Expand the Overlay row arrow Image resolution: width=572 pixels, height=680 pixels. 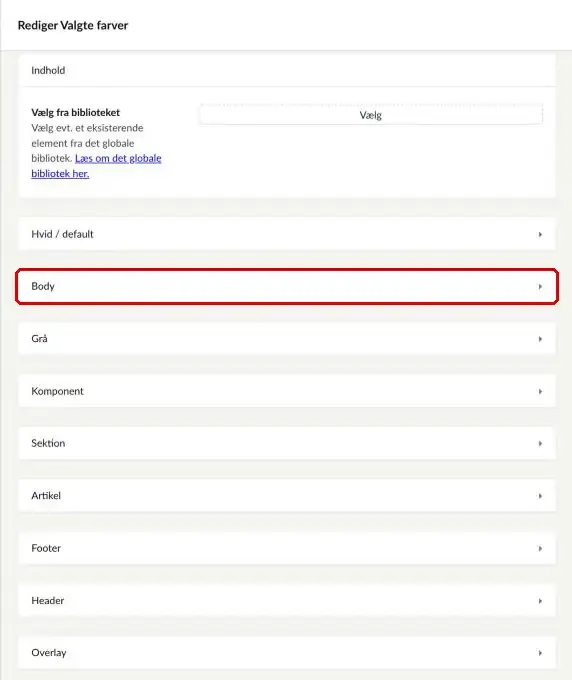[540, 653]
